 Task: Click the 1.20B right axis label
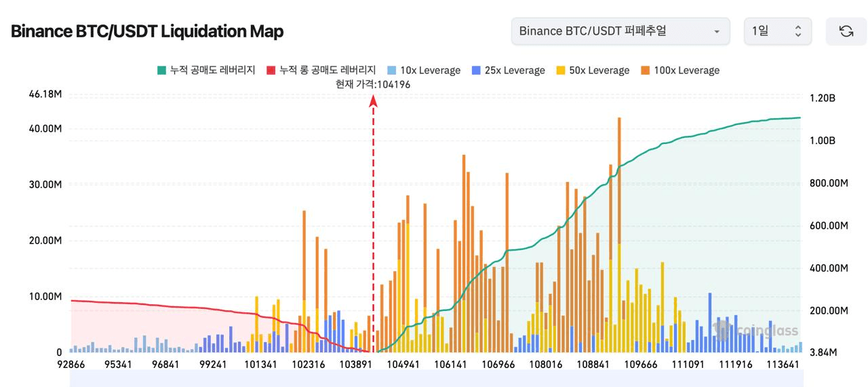823,98
